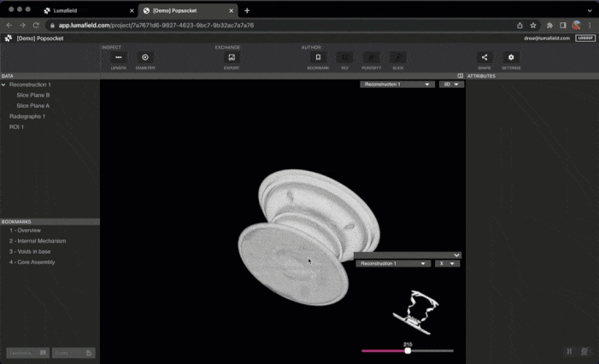Select Slice Plane A in data tree
The height and width of the screenshot is (364, 599).
coord(32,106)
